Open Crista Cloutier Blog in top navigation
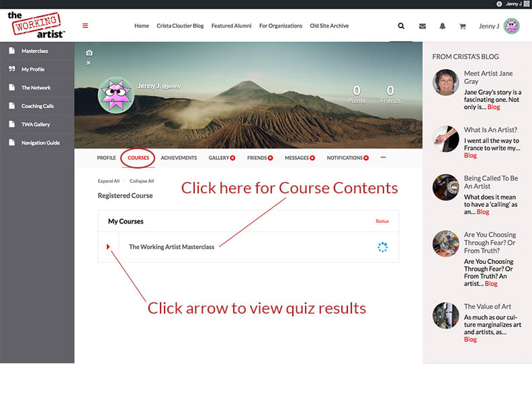 point(180,26)
